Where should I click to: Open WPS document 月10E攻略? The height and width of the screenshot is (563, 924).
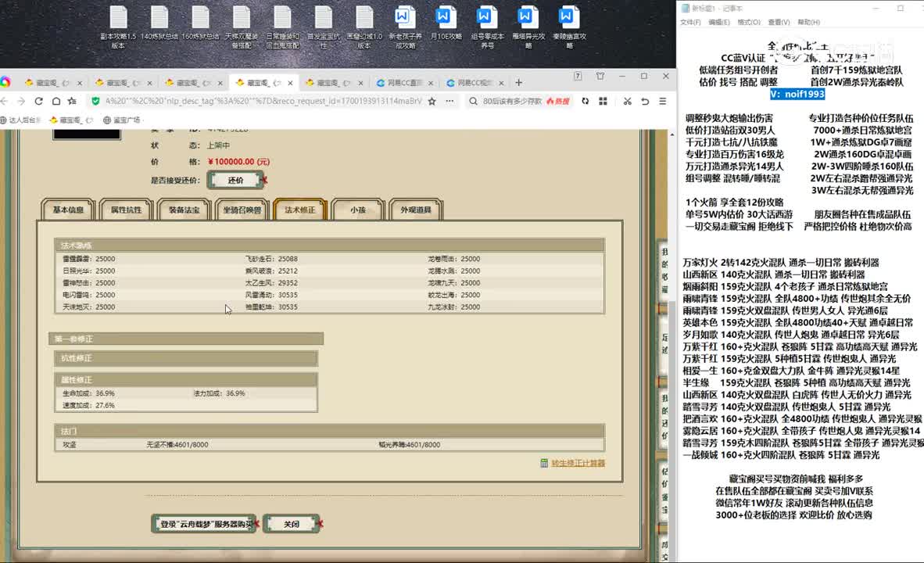pyautogui.click(x=446, y=23)
